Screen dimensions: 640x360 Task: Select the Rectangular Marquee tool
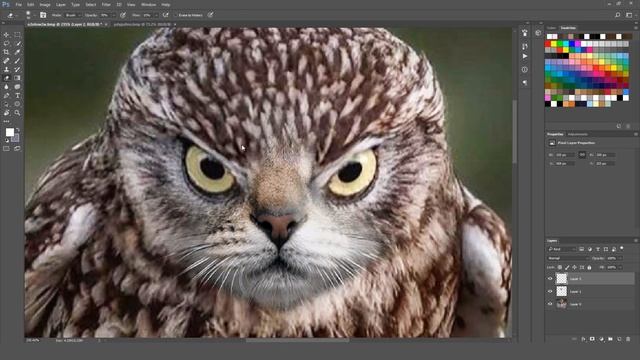coord(17,35)
